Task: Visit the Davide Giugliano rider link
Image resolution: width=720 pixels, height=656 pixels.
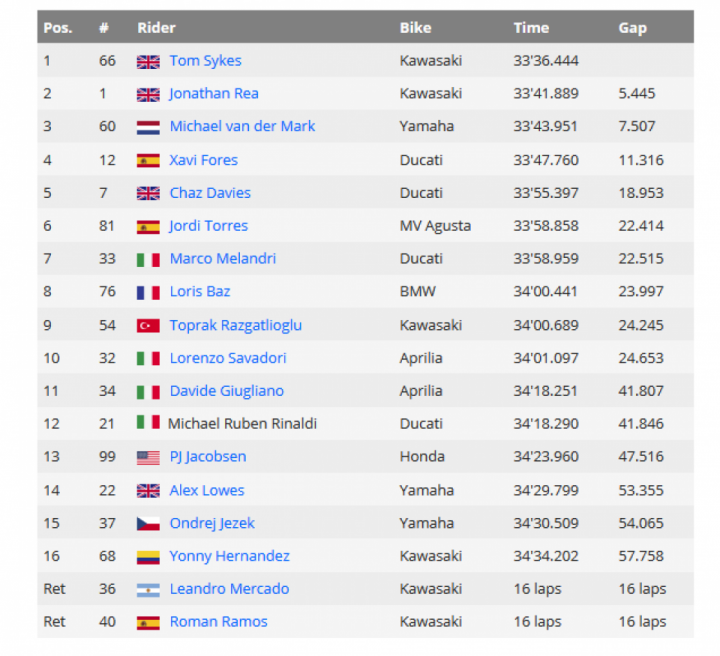Action: point(227,391)
